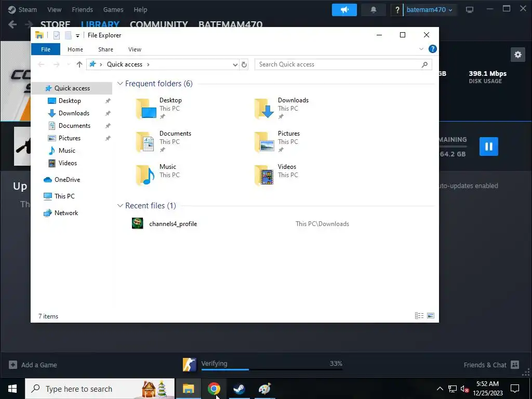Image resolution: width=532 pixels, height=399 pixels.
Task: Click the File Explorer help icon
Action: [x=433, y=49]
